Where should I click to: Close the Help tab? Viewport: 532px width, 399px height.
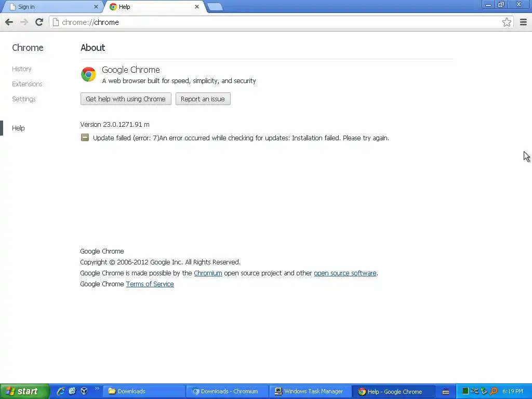(x=197, y=7)
